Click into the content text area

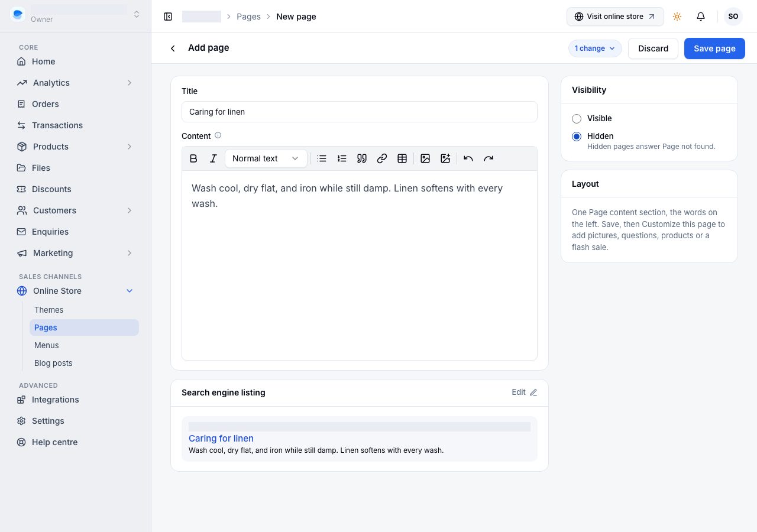click(360, 265)
